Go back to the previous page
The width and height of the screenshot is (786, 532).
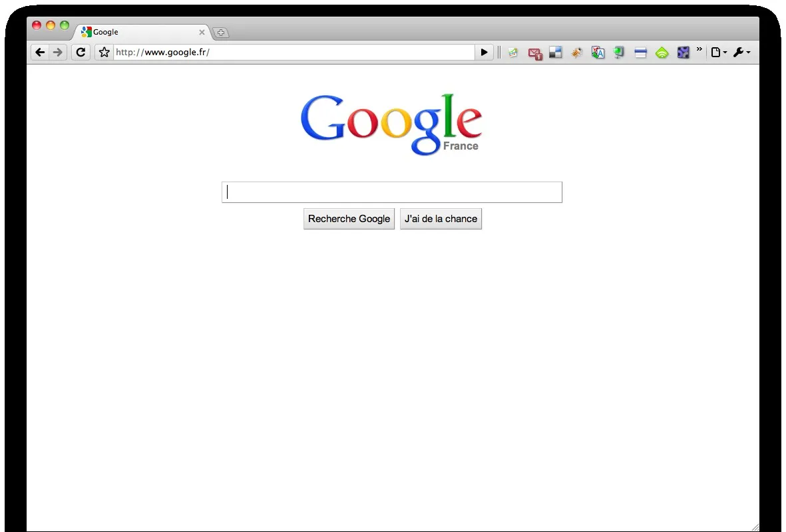40,52
